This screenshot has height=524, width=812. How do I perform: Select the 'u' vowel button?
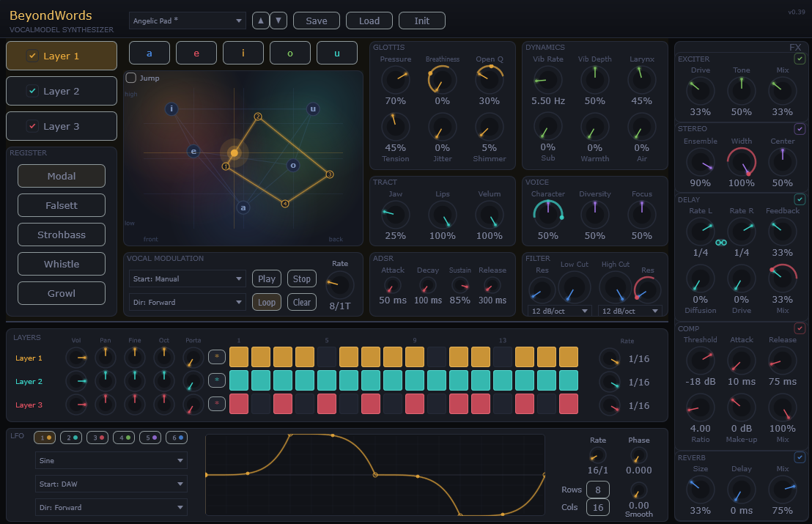[x=337, y=53]
